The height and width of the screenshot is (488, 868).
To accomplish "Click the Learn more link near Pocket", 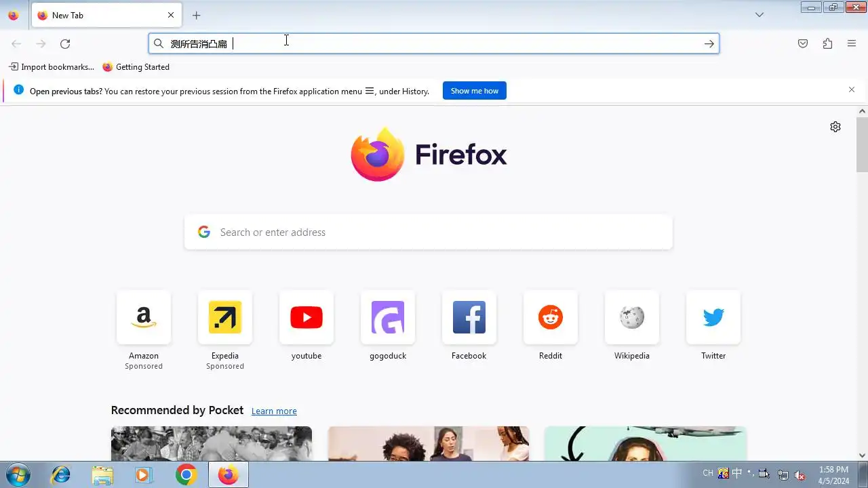I will (274, 411).
